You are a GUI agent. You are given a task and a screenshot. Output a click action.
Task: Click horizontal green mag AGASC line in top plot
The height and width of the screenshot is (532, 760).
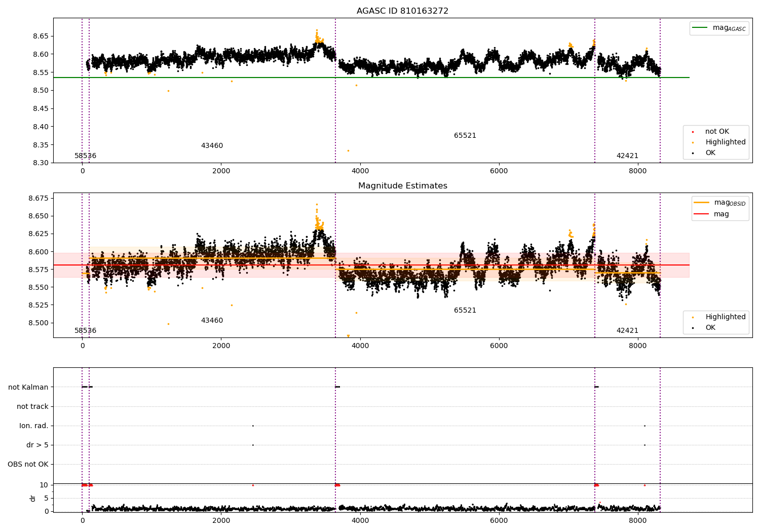[x=371, y=78]
